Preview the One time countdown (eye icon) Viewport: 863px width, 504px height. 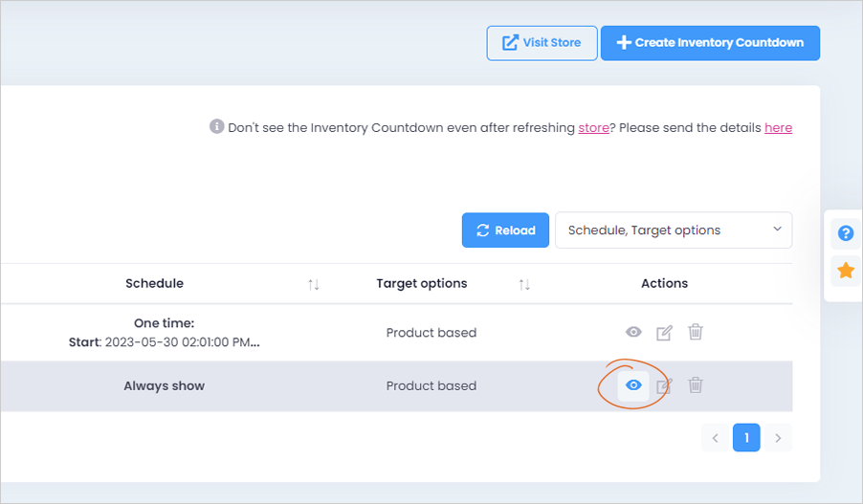pos(633,332)
